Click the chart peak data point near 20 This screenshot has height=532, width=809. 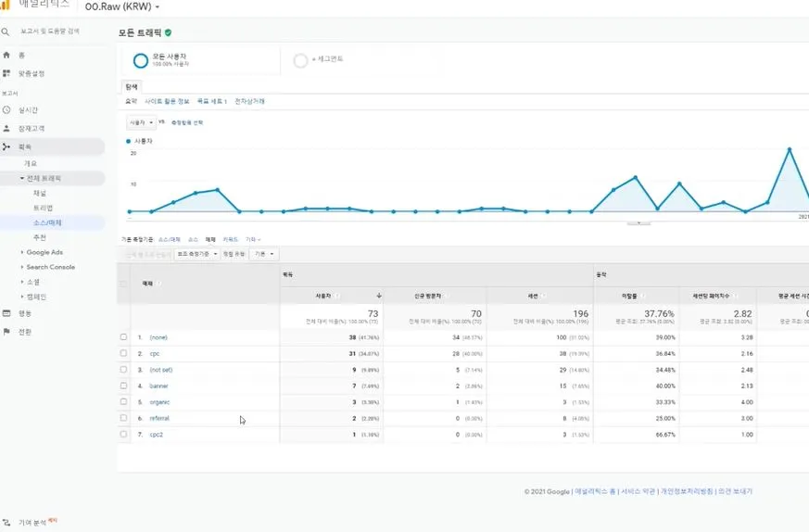[x=790, y=149]
